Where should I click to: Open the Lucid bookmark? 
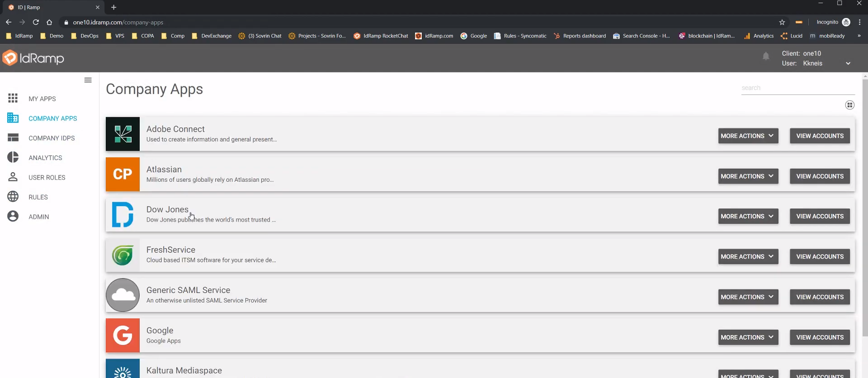click(x=792, y=36)
